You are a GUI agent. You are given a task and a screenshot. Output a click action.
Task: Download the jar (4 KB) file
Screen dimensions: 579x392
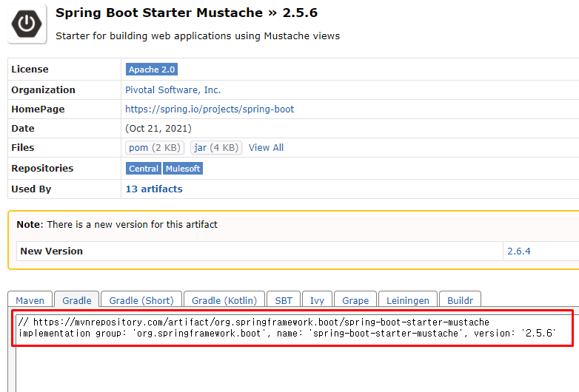(x=216, y=147)
